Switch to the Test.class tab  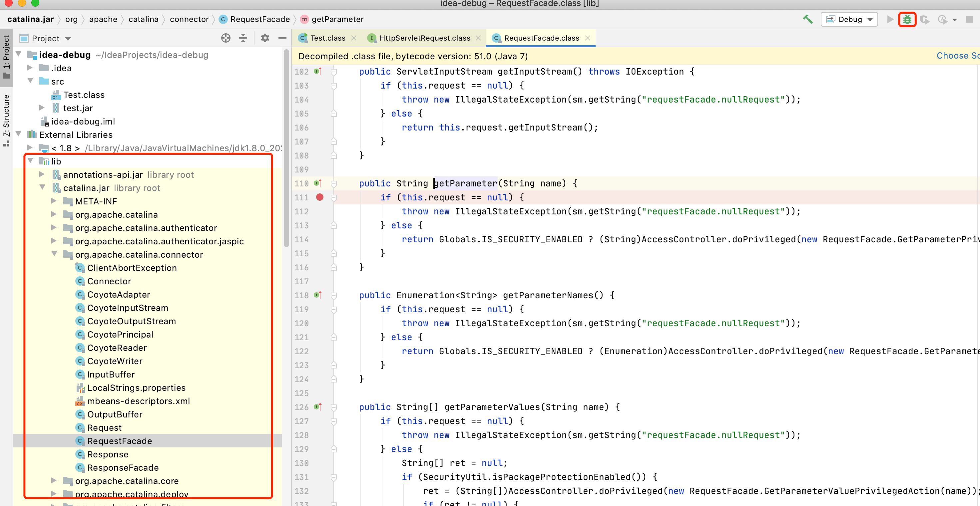(327, 38)
